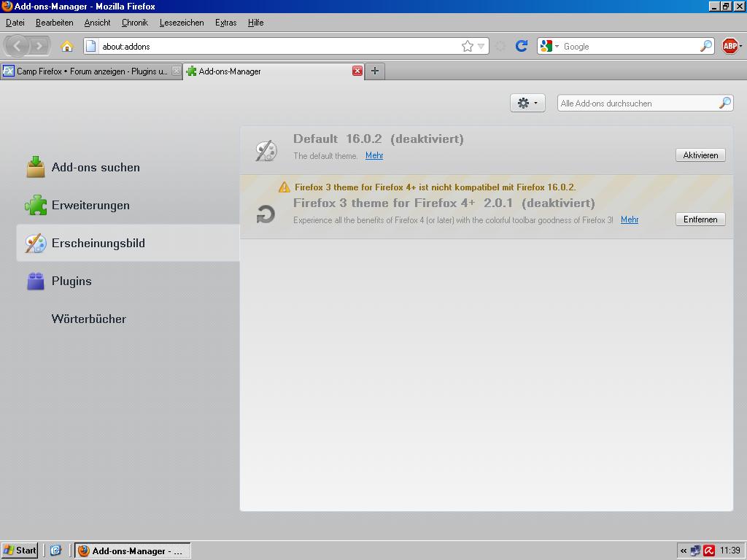Open the Extras menu
This screenshot has height=560, width=747.
coord(226,23)
